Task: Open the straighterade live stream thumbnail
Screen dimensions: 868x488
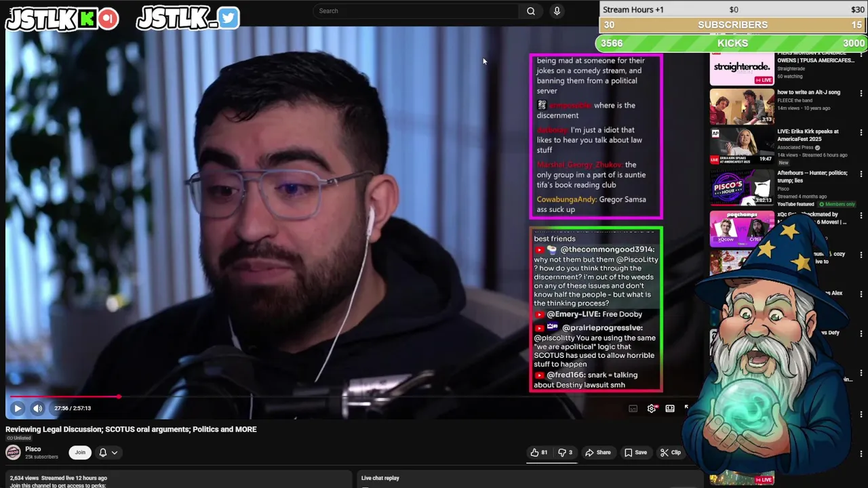Action: click(742, 68)
